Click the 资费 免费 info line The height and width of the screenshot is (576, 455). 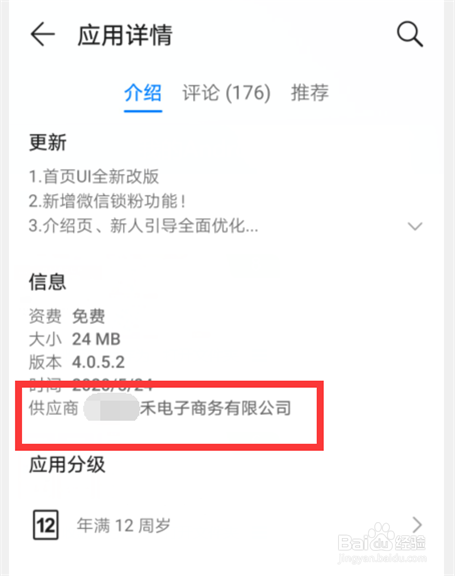[x=67, y=316]
